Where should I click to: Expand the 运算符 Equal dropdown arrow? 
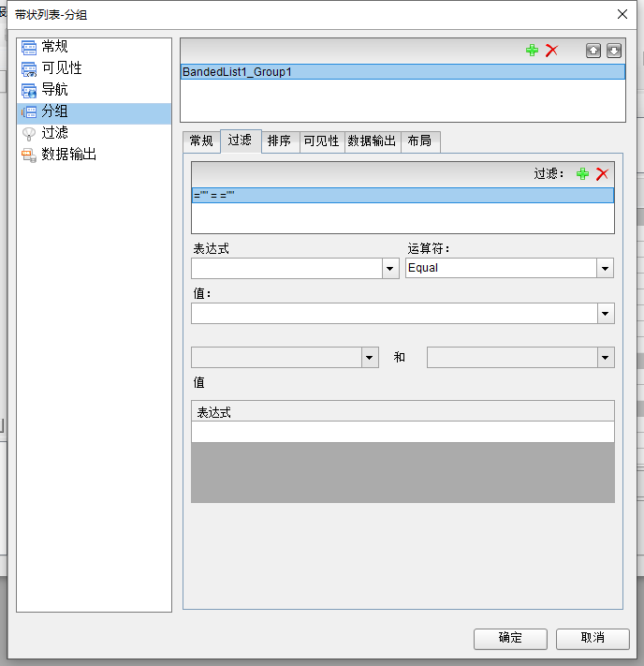coord(606,269)
